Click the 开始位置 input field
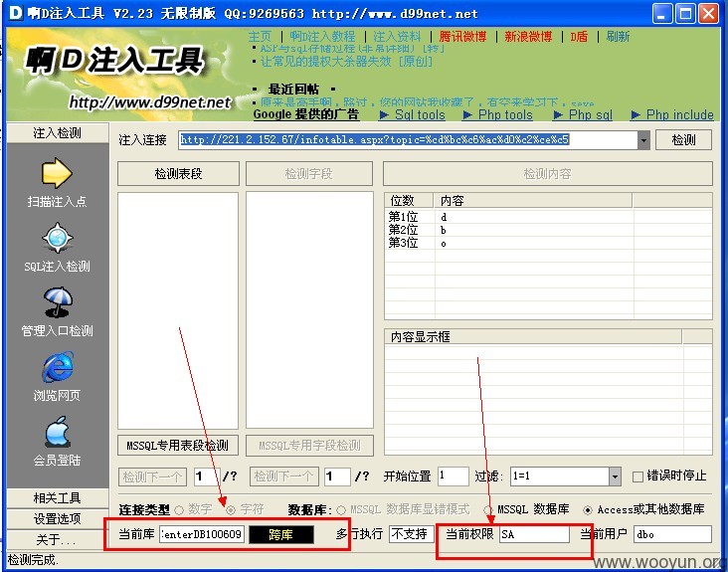This screenshot has width=728, height=572. pos(454,476)
